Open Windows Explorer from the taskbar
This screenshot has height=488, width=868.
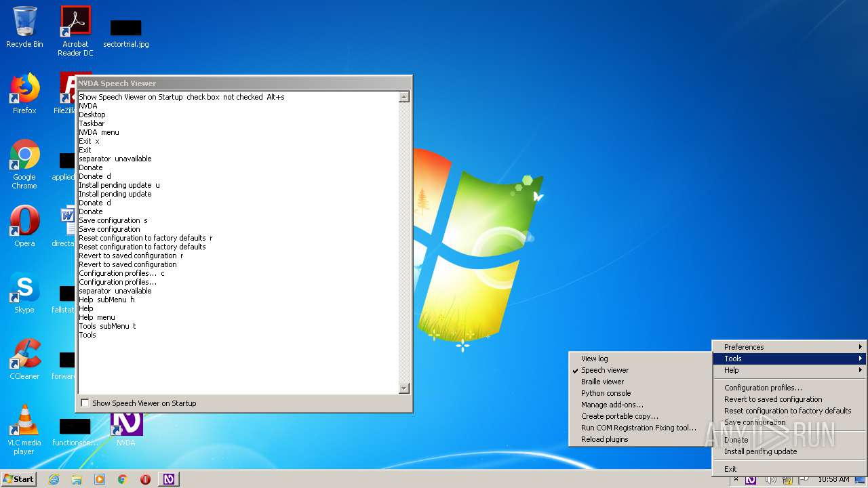(x=77, y=479)
